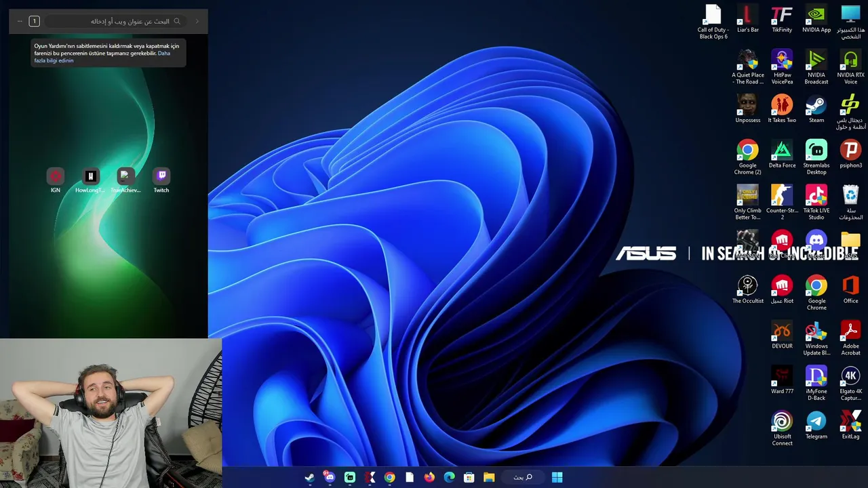Click the Counter-Strike 2 desktop shortcut

tap(782, 203)
